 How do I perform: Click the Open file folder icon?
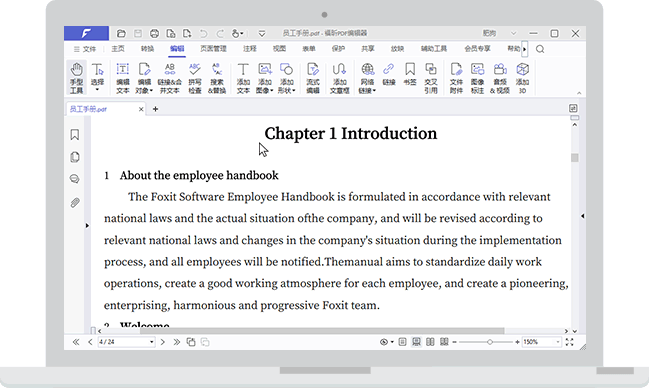click(x=121, y=34)
